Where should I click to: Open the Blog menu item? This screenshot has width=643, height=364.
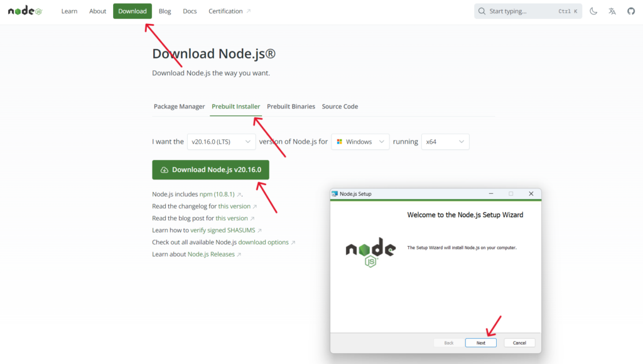pyautogui.click(x=165, y=11)
